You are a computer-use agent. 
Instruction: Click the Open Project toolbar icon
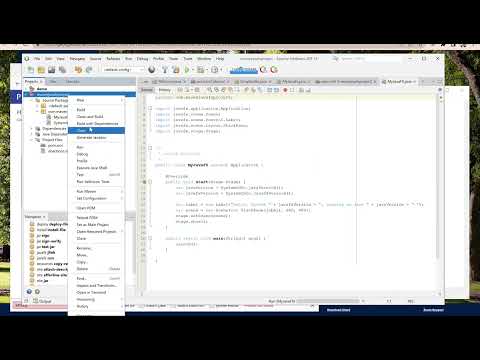[x=52, y=70]
